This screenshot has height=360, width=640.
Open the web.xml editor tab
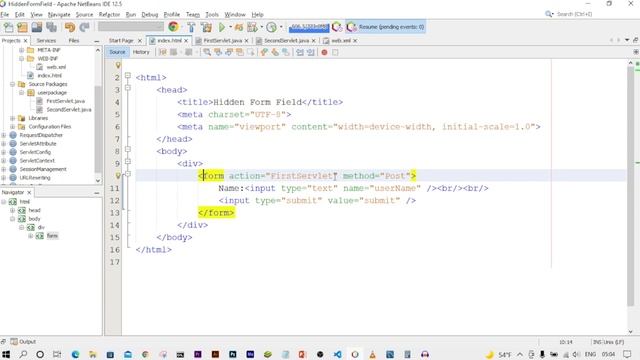click(340, 41)
